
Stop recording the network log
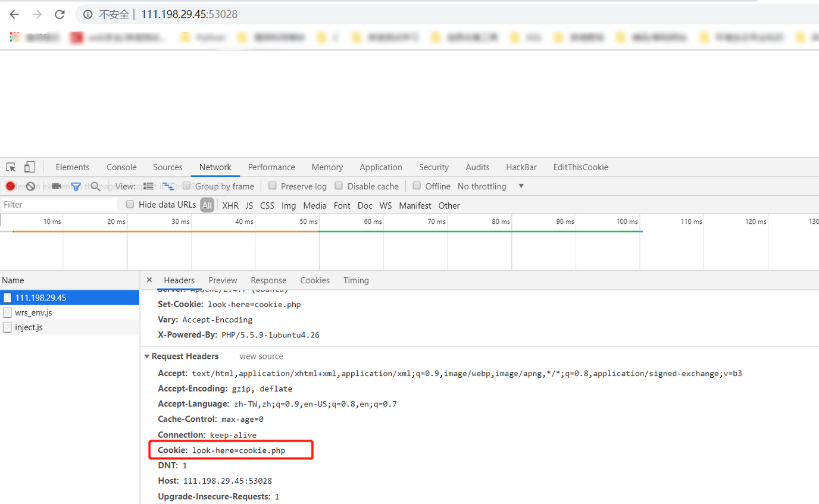coord(11,186)
